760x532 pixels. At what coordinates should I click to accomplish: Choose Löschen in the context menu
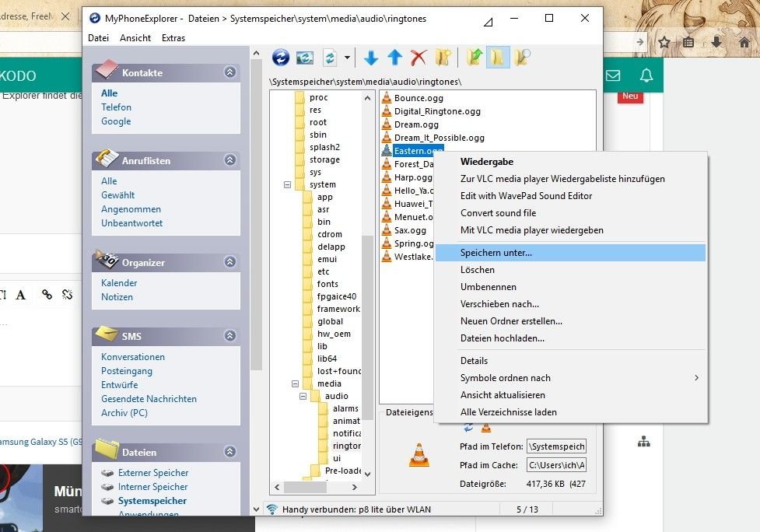pos(570,270)
